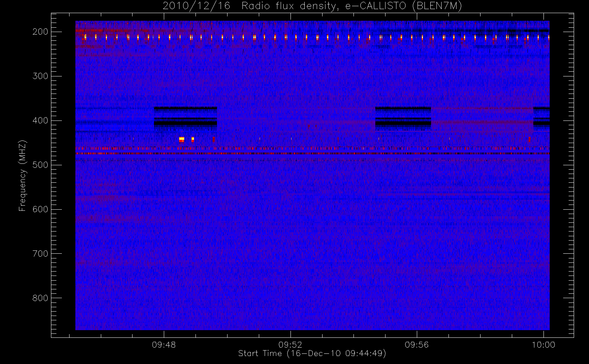Click the 'Frequency (MHZ)' axis label
The width and height of the screenshot is (589, 364).
23,176
